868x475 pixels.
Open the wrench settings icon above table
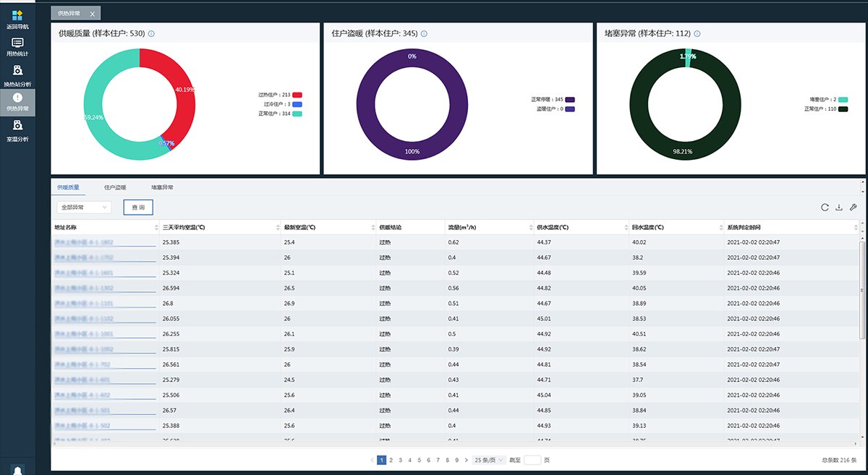854,207
